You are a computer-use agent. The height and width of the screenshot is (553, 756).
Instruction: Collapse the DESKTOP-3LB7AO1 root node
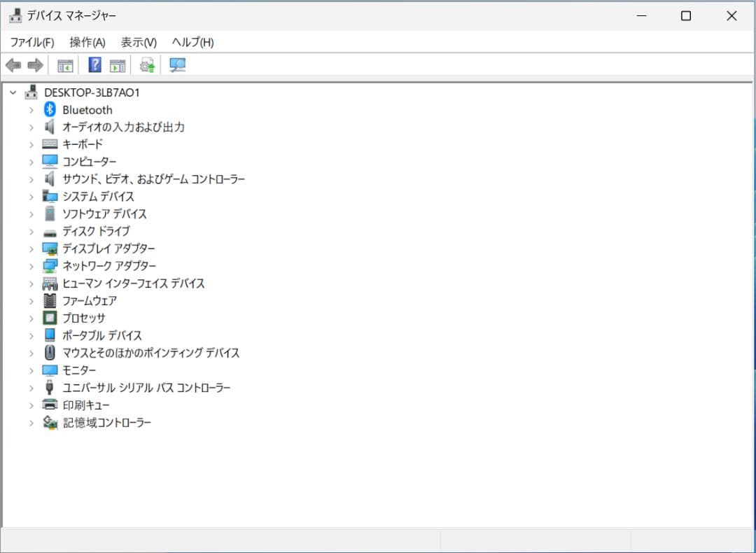pyautogui.click(x=12, y=92)
